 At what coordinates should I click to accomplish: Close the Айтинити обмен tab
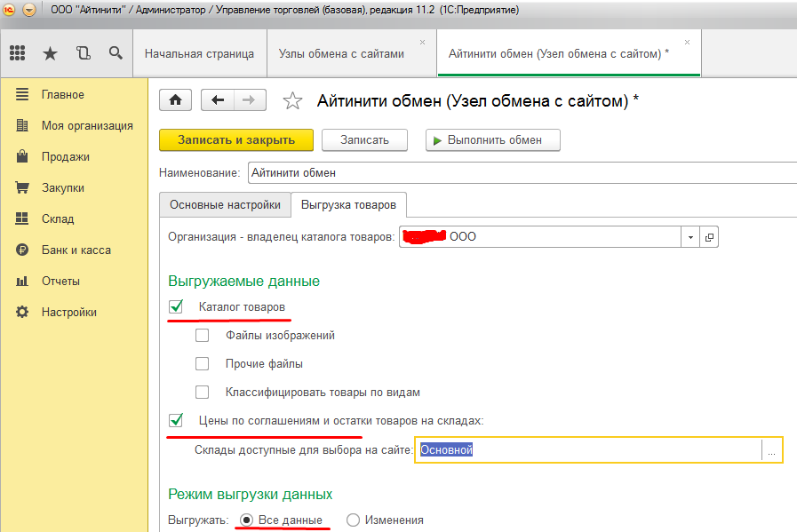click(687, 42)
